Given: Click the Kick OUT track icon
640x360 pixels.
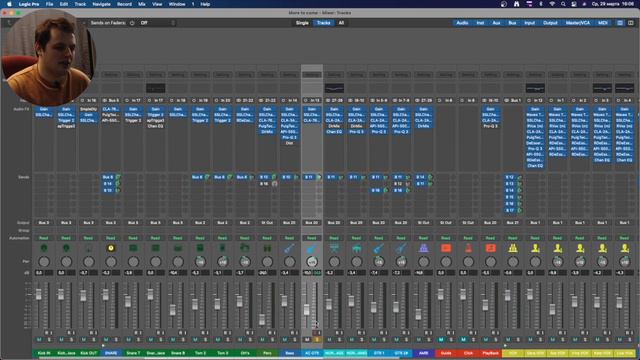Looking at the screenshot, I should point(88,248).
